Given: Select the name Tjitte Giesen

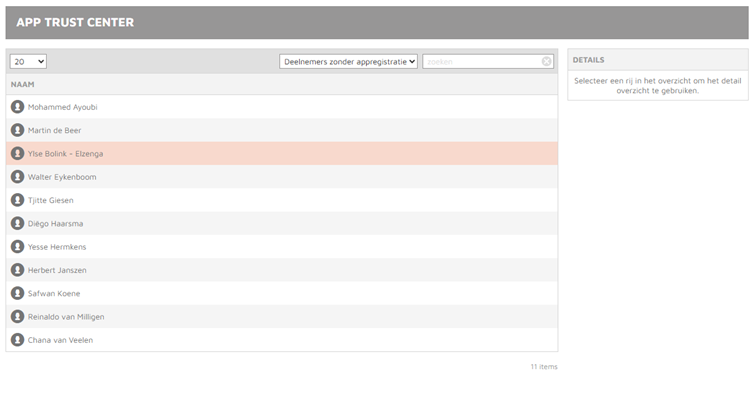Looking at the screenshot, I should 50,200.
